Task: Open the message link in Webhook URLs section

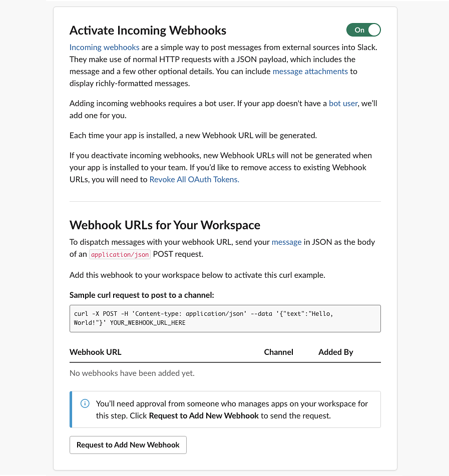Action: (287, 242)
